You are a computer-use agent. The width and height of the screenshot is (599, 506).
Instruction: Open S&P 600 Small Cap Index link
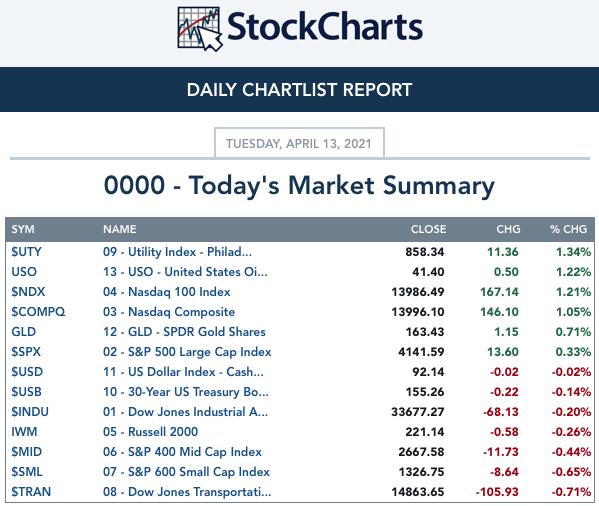pos(186,472)
